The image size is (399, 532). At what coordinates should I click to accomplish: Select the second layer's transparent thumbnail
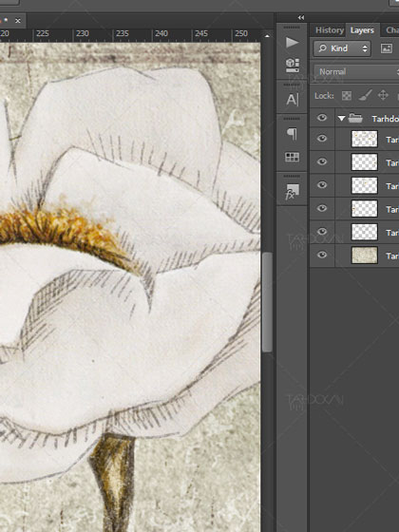click(x=365, y=161)
